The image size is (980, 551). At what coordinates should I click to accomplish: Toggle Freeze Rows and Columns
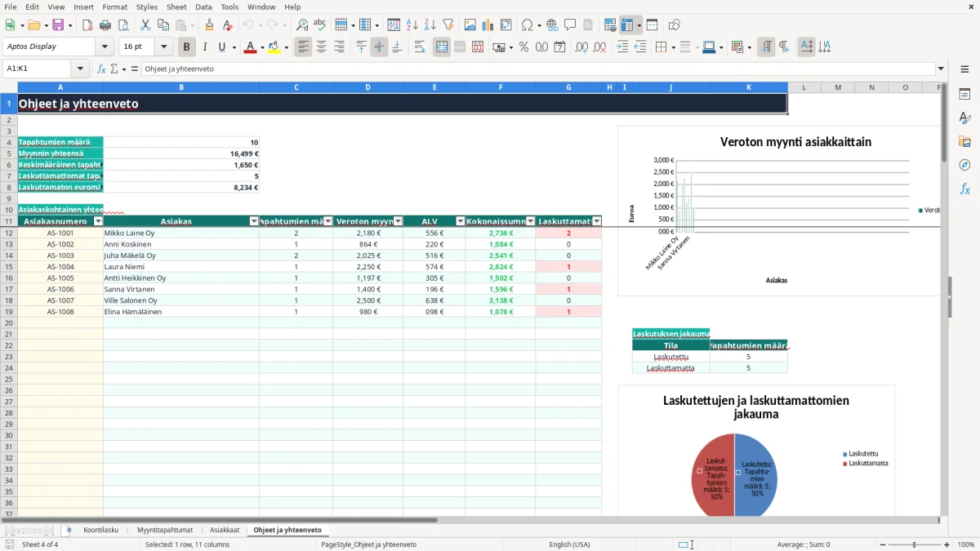tap(626, 25)
